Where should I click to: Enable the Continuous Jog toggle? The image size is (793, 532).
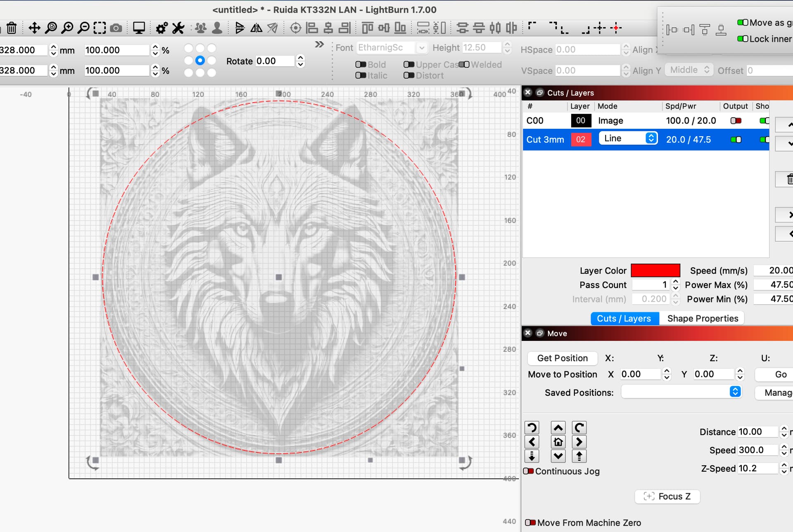tap(528, 471)
